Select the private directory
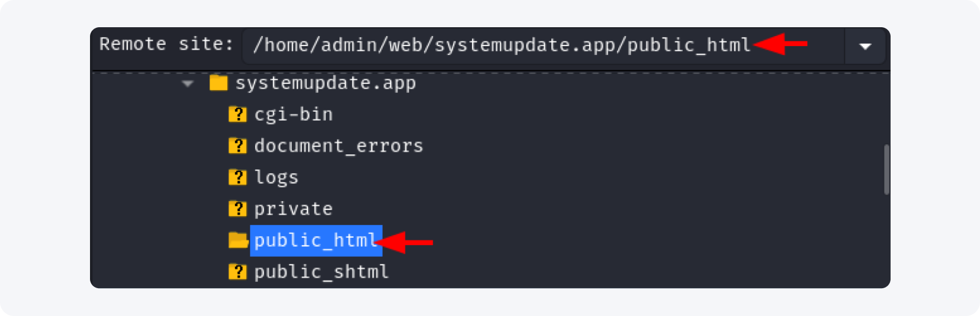 293,208
